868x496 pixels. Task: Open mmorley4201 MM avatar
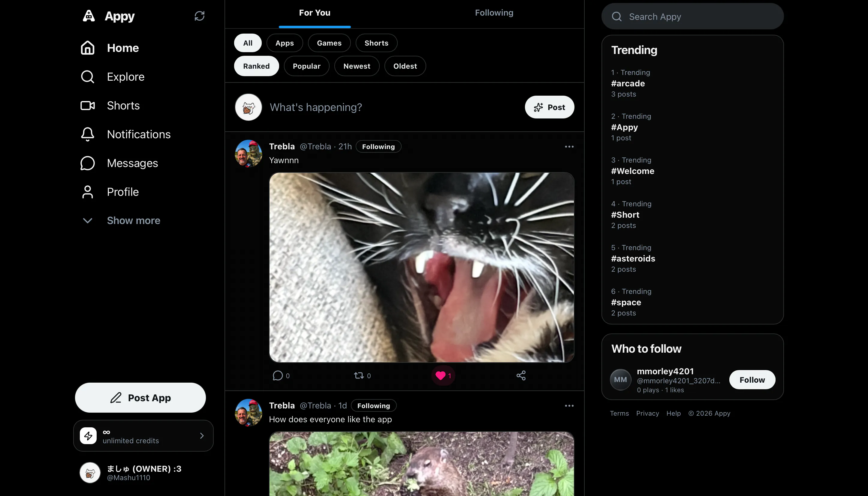pyautogui.click(x=620, y=380)
